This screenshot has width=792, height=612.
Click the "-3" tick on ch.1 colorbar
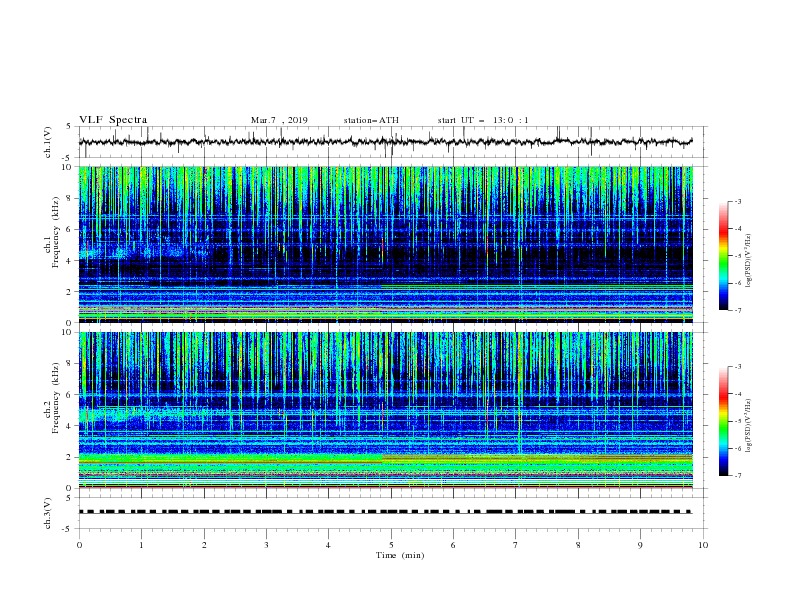(738, 201)
